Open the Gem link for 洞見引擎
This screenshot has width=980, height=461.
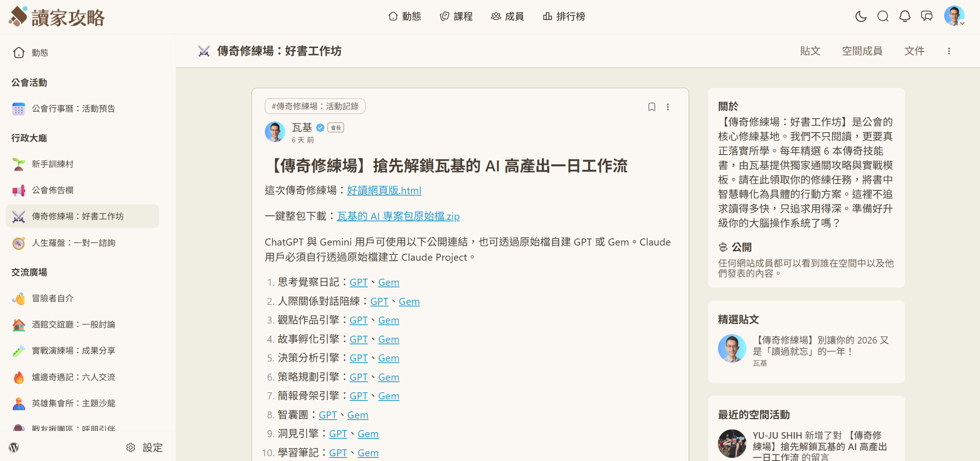point(368,434)
